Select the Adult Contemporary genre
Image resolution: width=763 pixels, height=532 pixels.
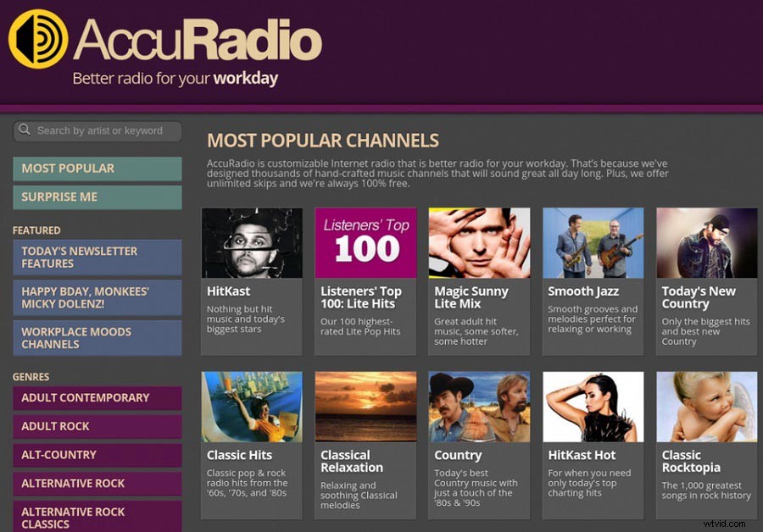click(97, 397)
